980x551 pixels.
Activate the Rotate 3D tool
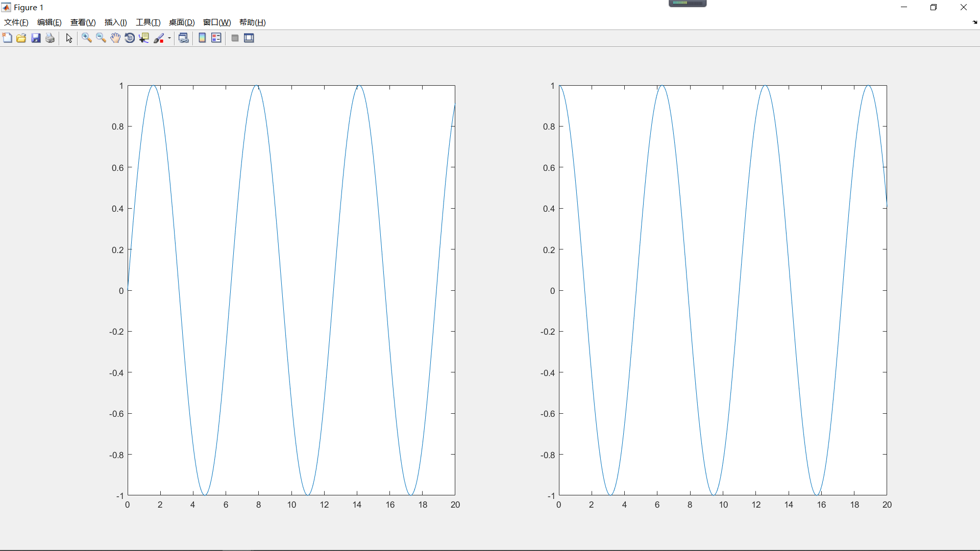pyautogui.click(x=130, y=38)
